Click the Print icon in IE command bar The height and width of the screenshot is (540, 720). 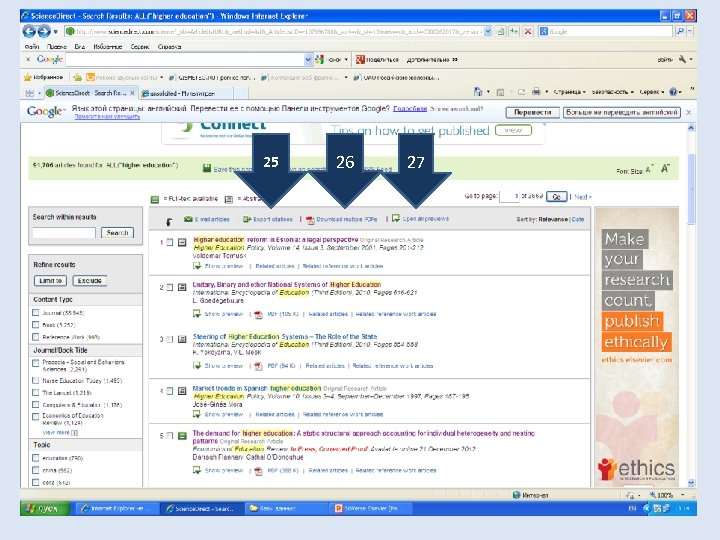coord(535,92)
